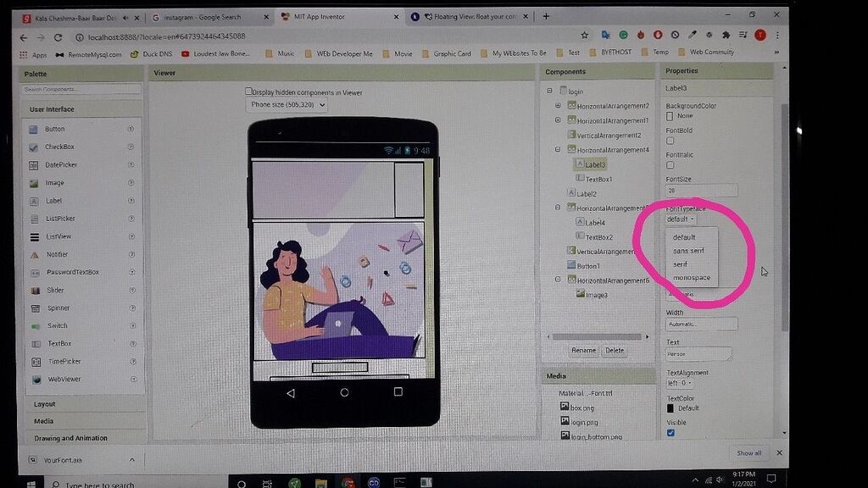This screenshot has width=868, height=488.
Task: Check Display hidden components in Viewer
Action: 250,91
